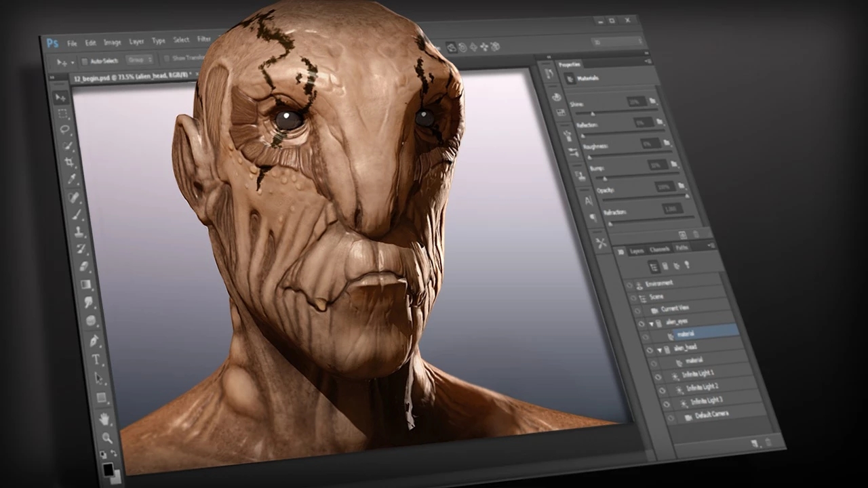Toggle the Auto-Select checkbox

click(84, 61)
